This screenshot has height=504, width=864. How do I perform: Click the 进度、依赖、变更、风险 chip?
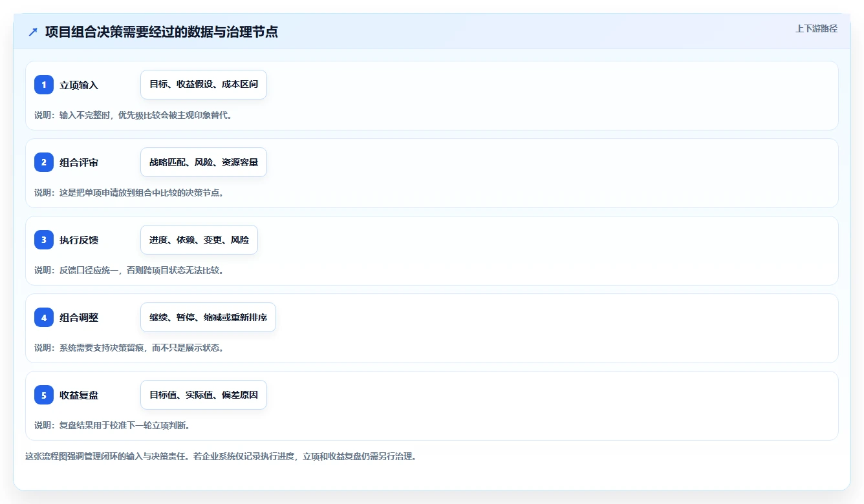pos(199,240)
